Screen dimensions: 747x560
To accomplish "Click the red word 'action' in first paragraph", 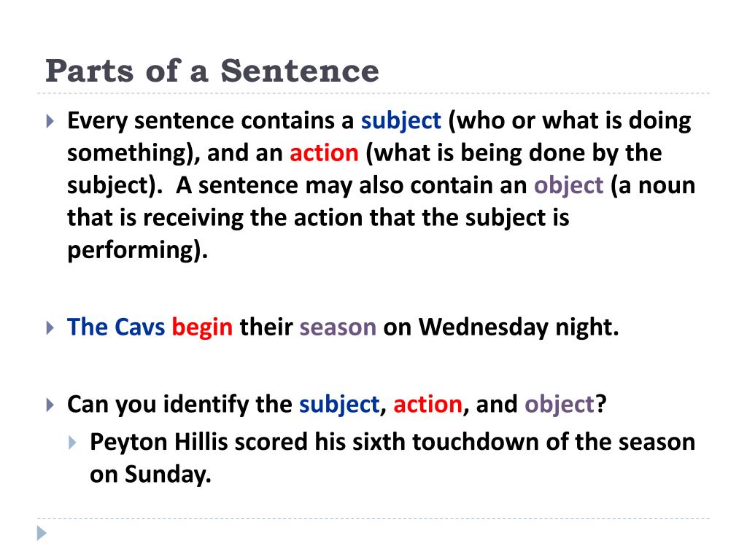I will coord(324,153).
